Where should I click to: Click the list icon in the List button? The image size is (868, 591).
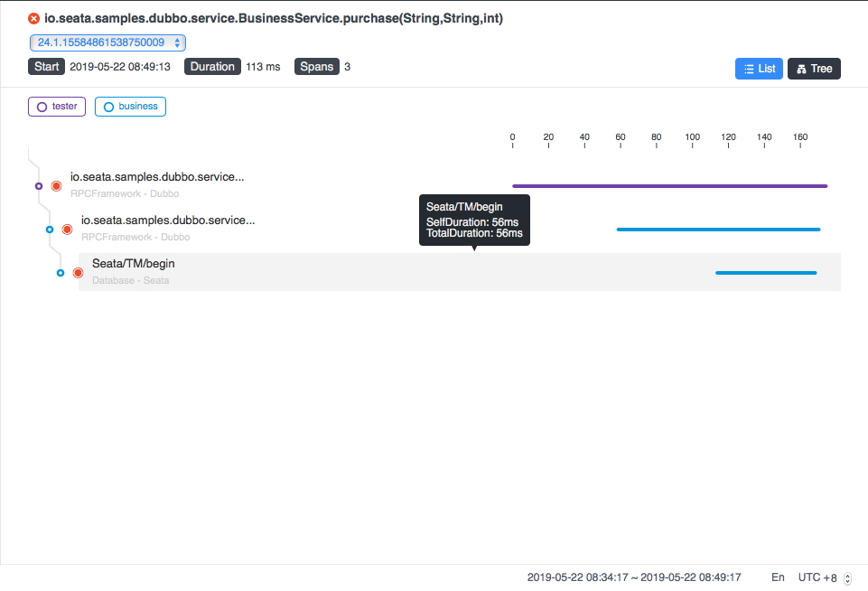749,70
